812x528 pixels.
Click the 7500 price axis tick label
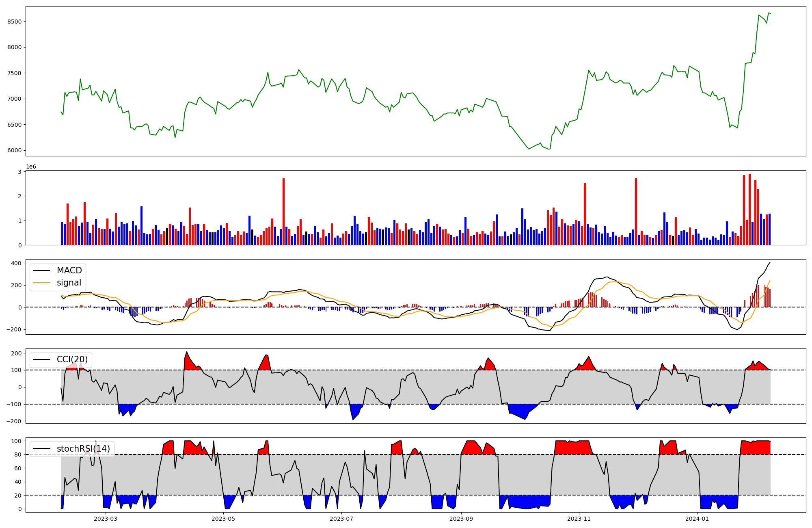tap(14, 73)
